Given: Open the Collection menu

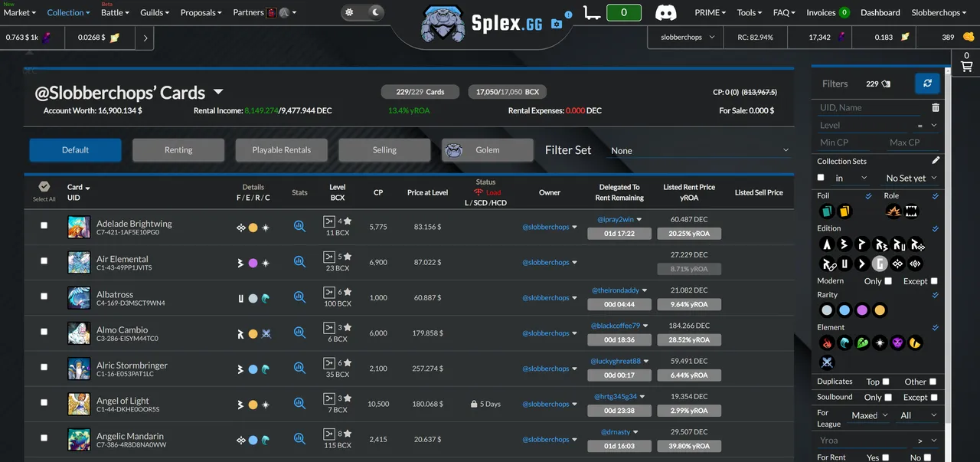Looking at the screenshot, I should (68, 13).
